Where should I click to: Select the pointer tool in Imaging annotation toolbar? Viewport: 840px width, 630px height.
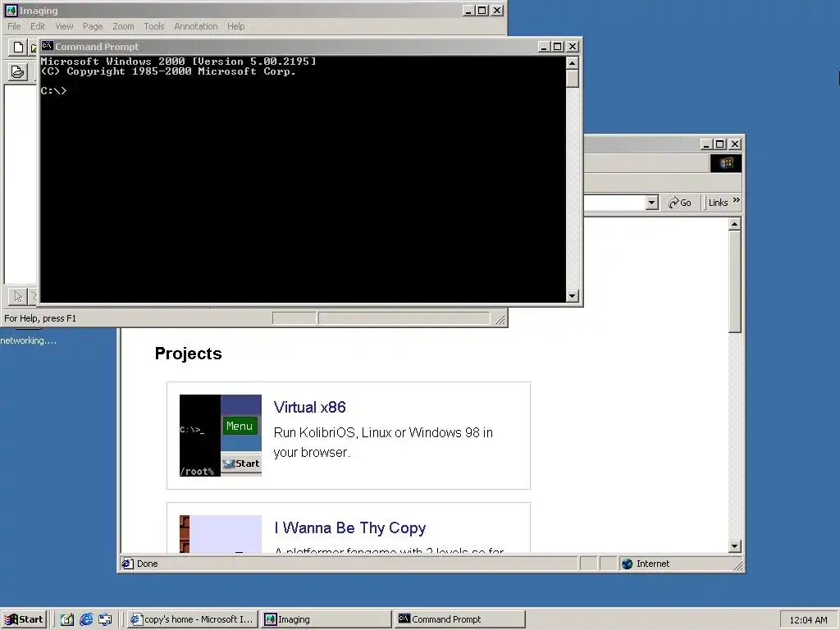18,295
